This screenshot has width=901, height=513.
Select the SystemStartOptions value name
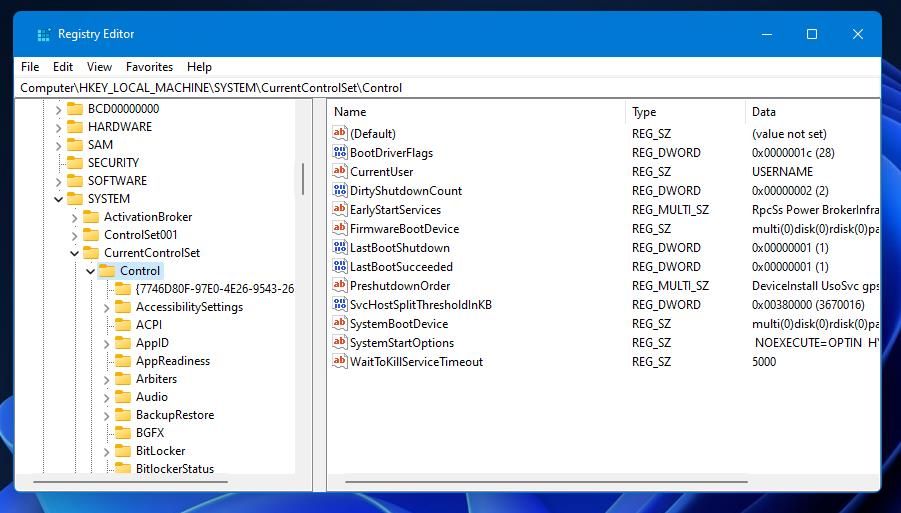click(402, 342)
